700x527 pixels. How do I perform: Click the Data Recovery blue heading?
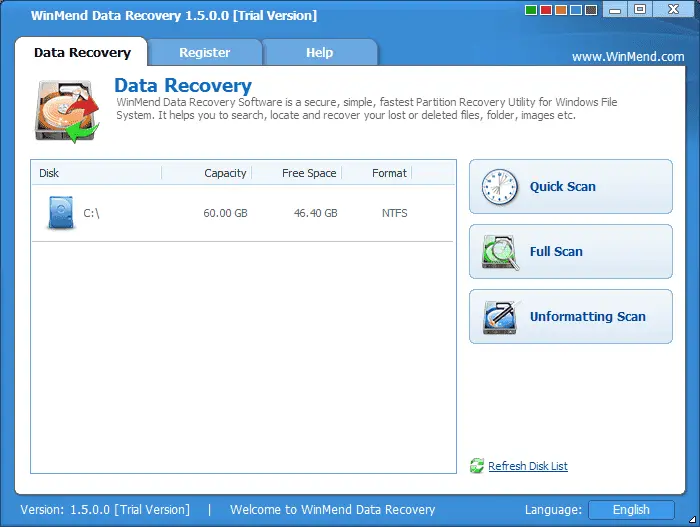click(183, 85)
